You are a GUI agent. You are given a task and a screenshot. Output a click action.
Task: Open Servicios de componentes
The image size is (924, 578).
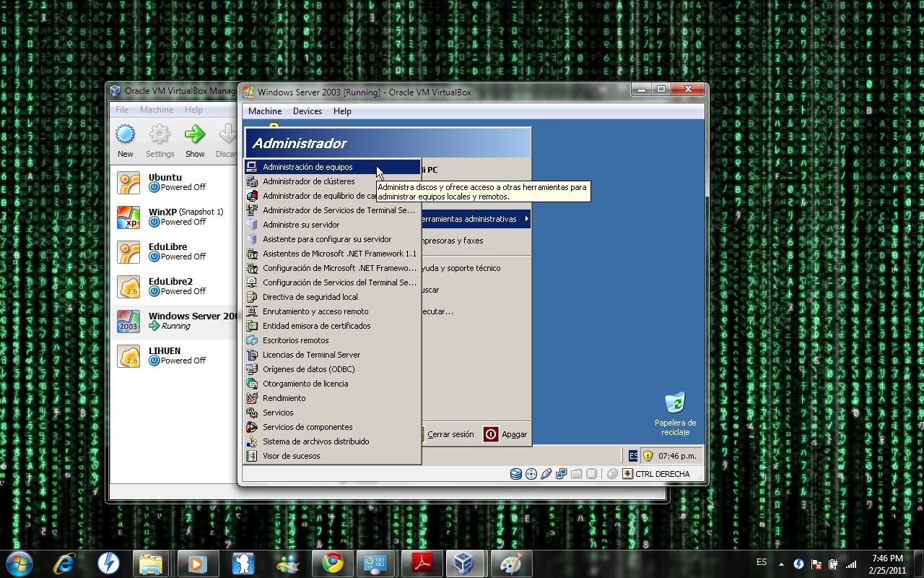coord(332,427)
